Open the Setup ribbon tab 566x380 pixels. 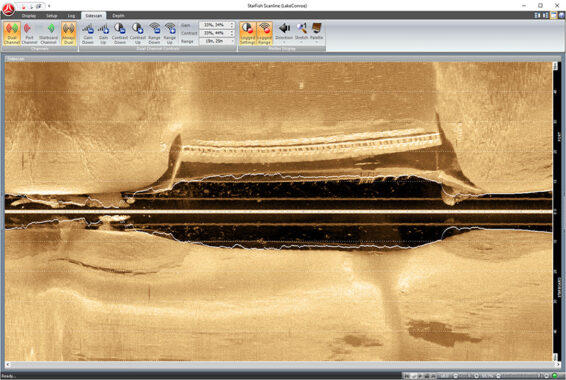click(52, 16)
